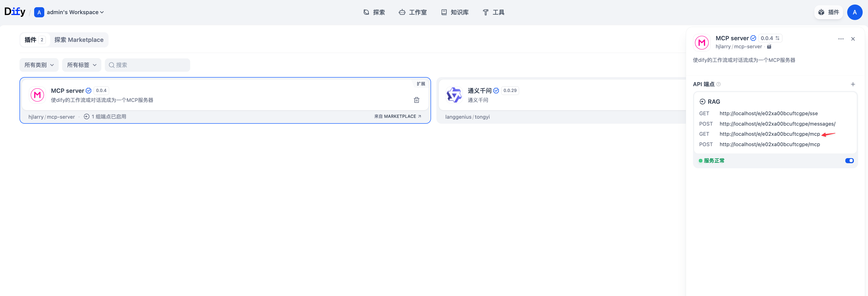The height and width of the screenshot is (296, 868).
Task: Open the 工作室 nav tab
Action: pos(413,13)
